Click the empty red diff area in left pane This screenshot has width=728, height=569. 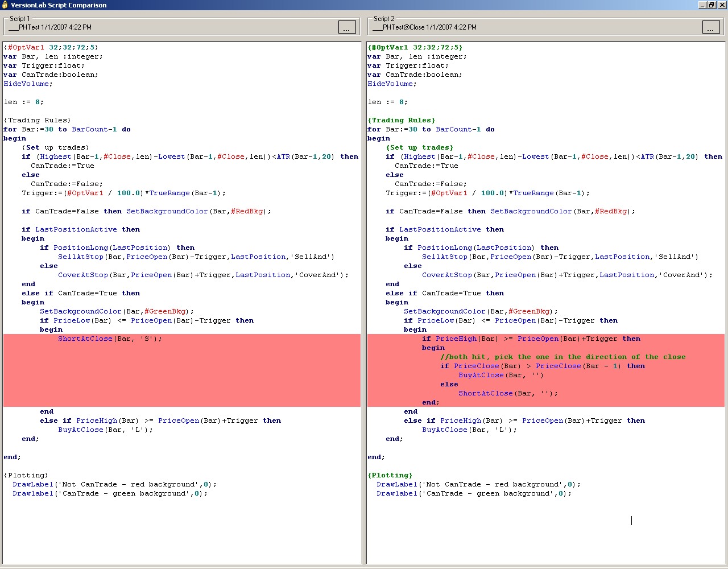pyautogui.click(x=182, y=376)
